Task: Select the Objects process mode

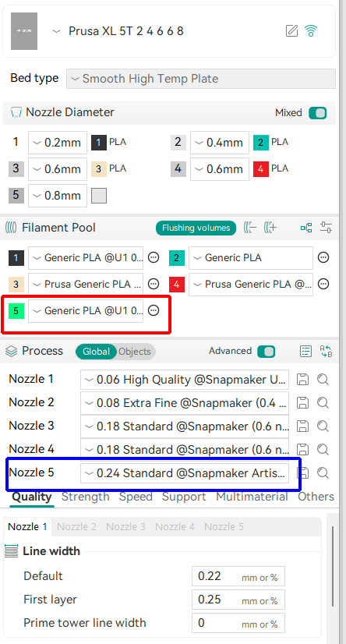Action: click(x=135, y=352)
